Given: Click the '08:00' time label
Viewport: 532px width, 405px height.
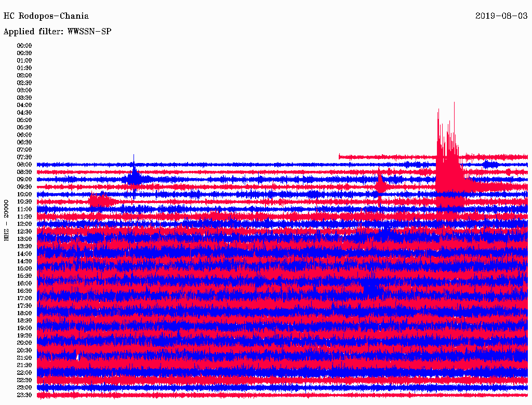Looking at the screenshot, I should coord(24,165).
